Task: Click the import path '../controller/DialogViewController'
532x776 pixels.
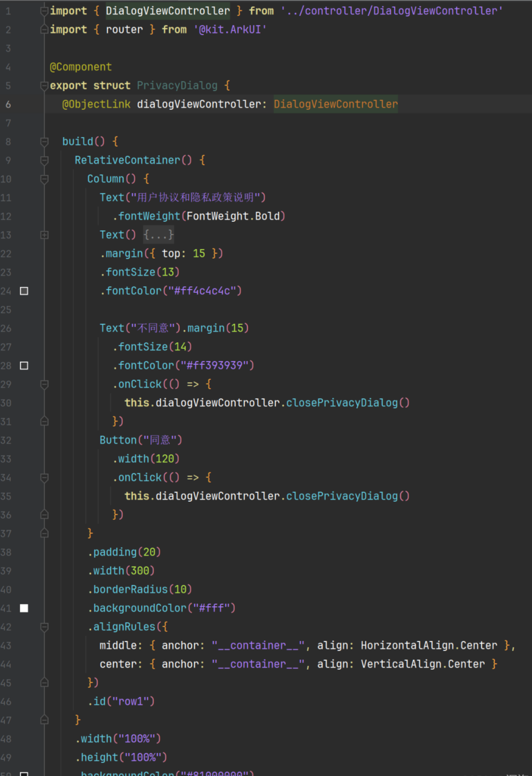Action: coord(392,11)
